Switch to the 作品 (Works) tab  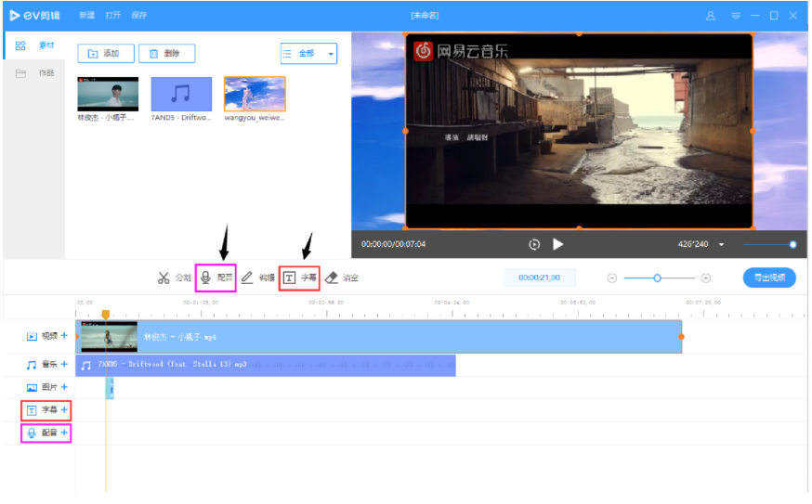coord(34,73)
